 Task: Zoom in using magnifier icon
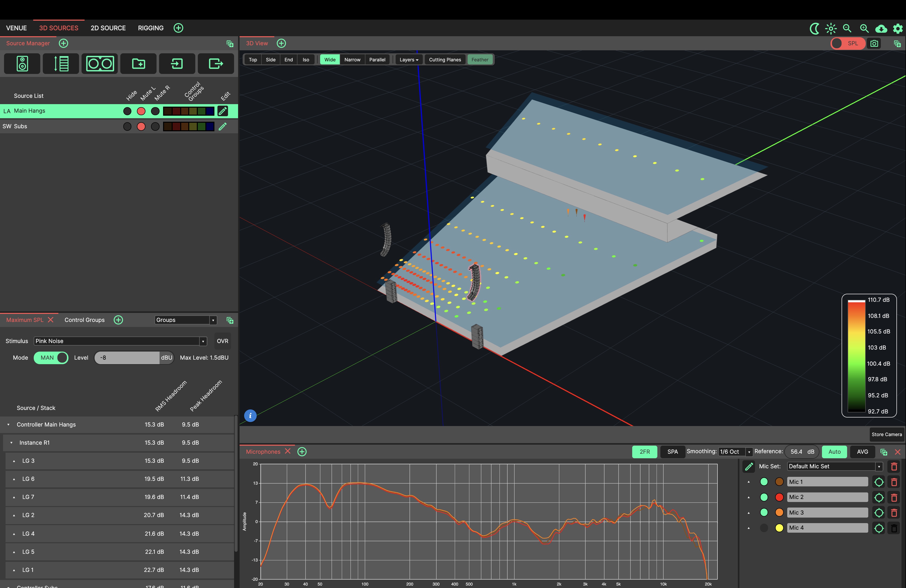864,28
